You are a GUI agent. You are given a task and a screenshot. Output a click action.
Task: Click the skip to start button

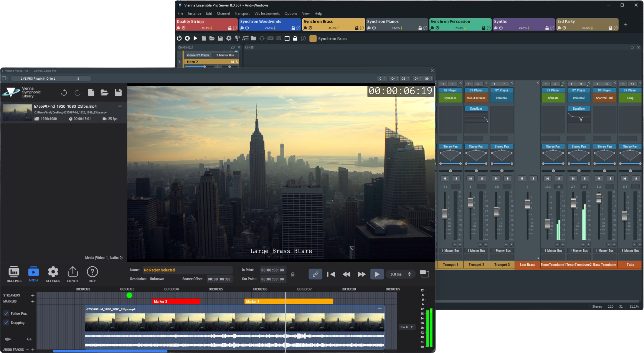tap(331, 274)
